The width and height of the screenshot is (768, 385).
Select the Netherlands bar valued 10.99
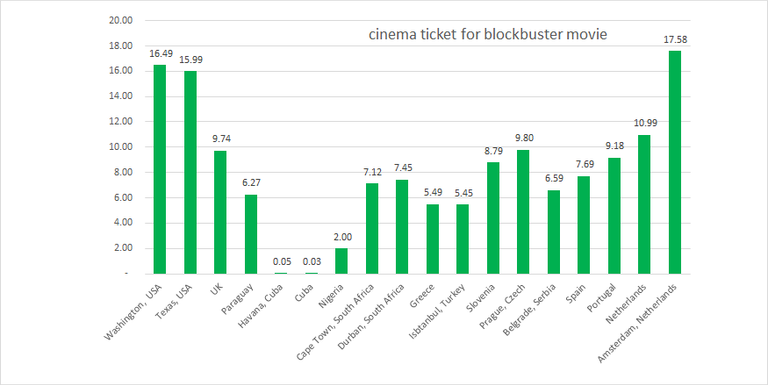coord(644,204)
